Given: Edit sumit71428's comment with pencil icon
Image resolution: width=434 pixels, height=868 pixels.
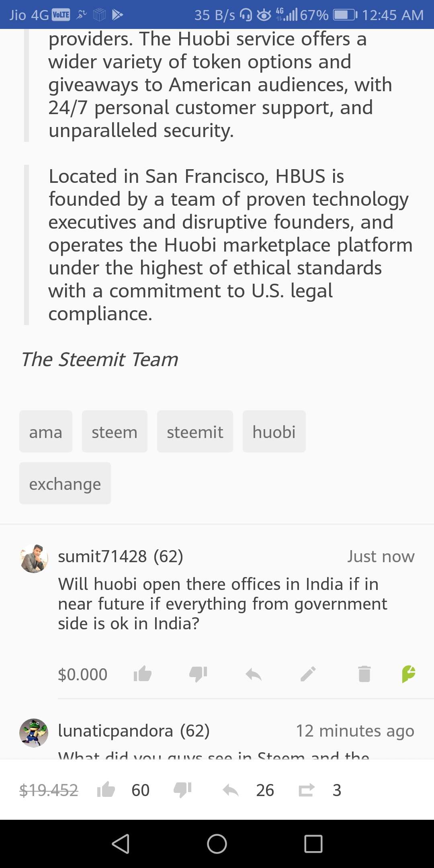Looking at the screenshot, I should pos(308,674).
